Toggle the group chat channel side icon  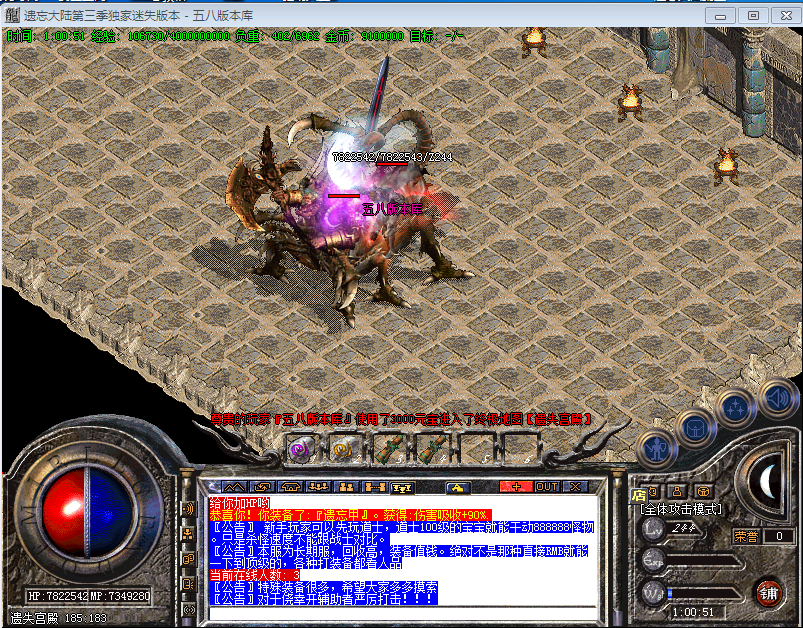(188, 534)
